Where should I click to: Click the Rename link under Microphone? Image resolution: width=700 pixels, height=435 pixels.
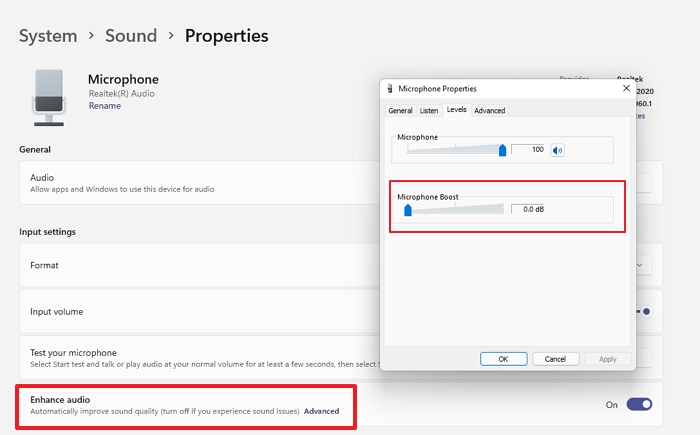tap(104, 106)
